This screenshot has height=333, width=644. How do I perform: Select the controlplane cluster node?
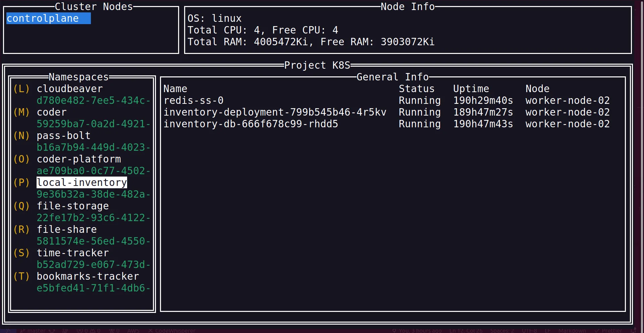click(43, 18)
